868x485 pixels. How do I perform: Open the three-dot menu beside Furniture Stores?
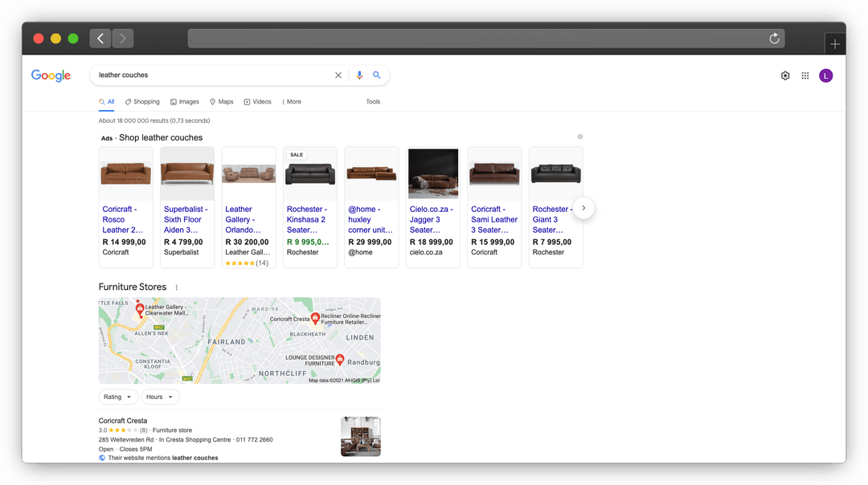[176, 287]
